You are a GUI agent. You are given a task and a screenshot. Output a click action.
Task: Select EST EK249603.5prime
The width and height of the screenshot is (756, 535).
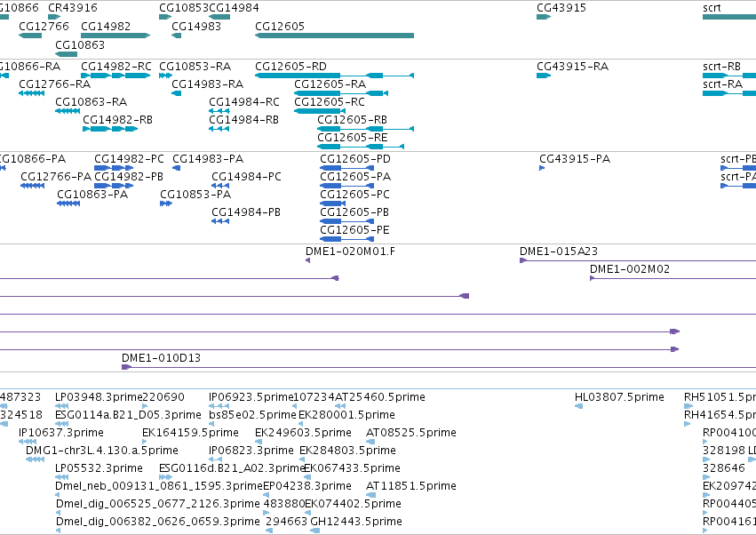click(x=303, y=433)
